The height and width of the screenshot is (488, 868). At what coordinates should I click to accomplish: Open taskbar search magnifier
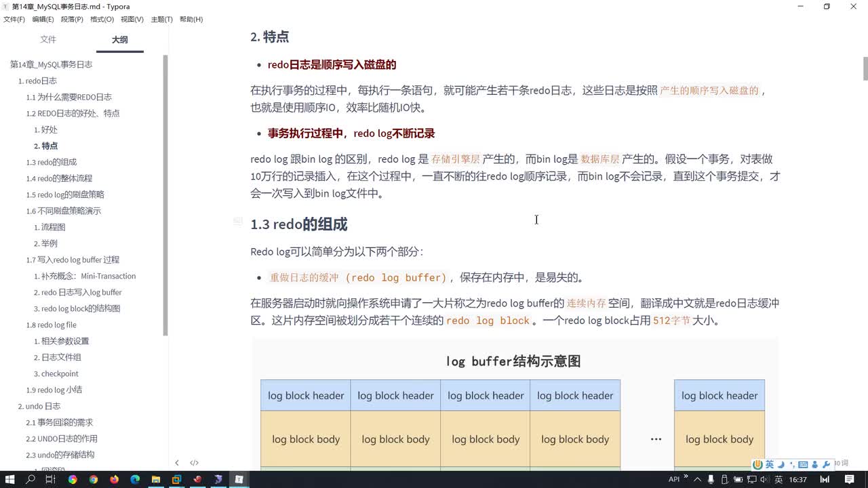31,479
